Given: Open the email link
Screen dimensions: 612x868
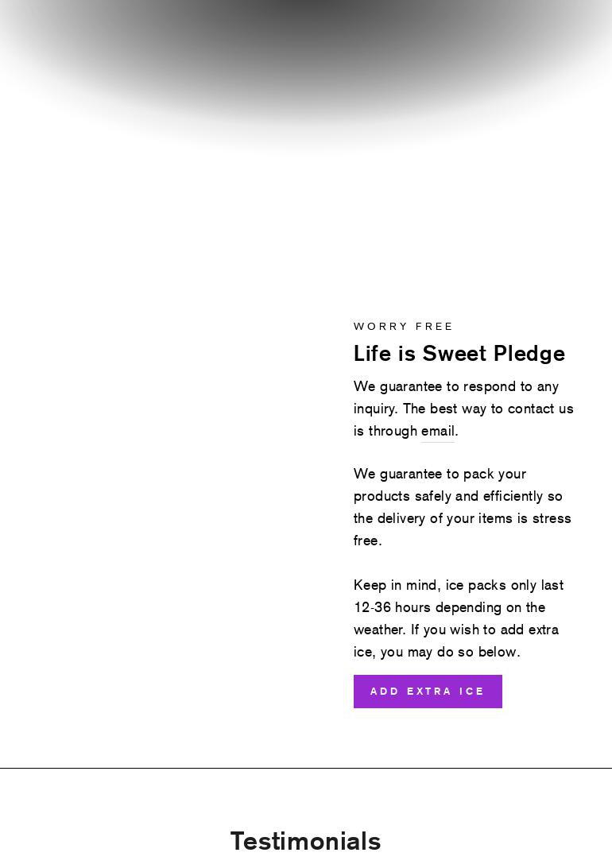Looking at the screenshot, I should pos(438,431).
